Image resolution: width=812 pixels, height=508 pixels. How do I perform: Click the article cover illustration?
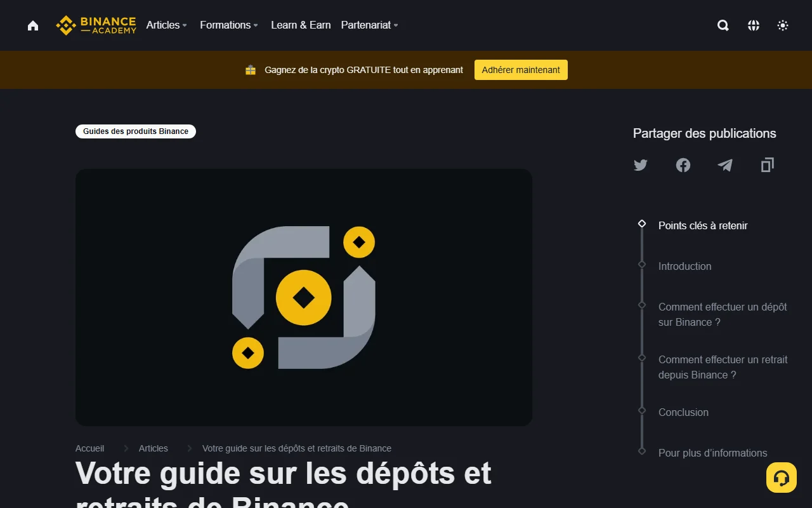click(304, 297)
